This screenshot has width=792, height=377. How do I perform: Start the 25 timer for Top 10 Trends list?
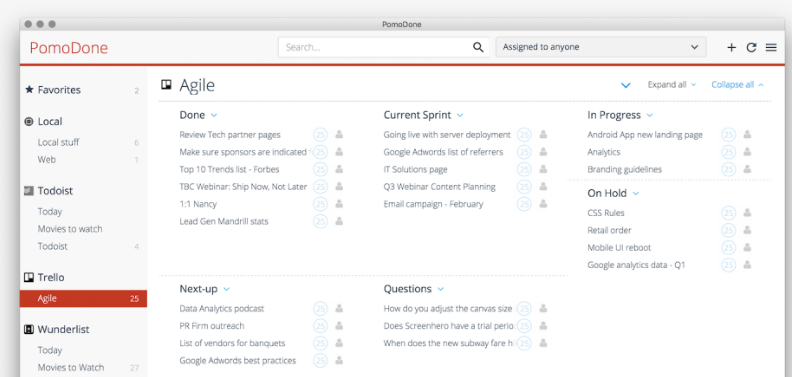(x=320, y=169)
